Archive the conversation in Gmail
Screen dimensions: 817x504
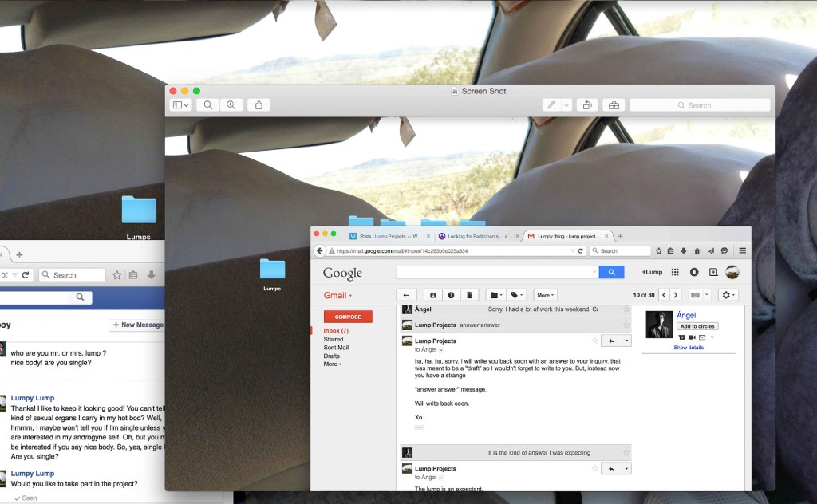click(x=433, y=295)
